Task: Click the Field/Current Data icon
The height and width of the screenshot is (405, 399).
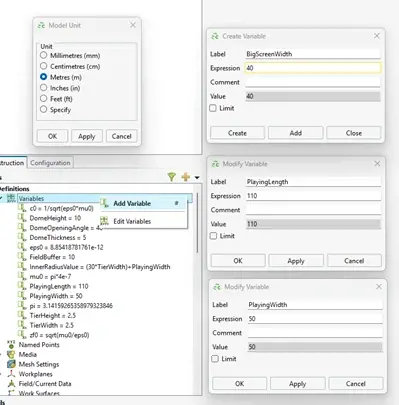Action: (x=11, y=384)
